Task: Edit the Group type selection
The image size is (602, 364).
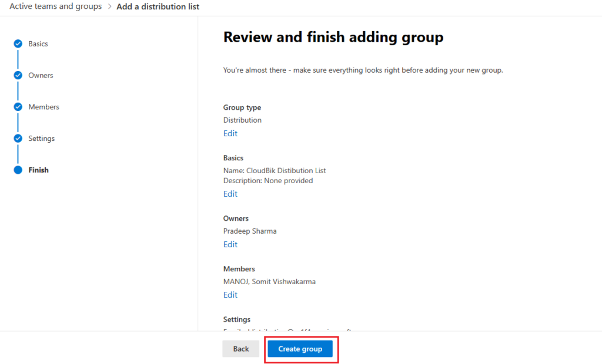Action: tap(230, 133)
